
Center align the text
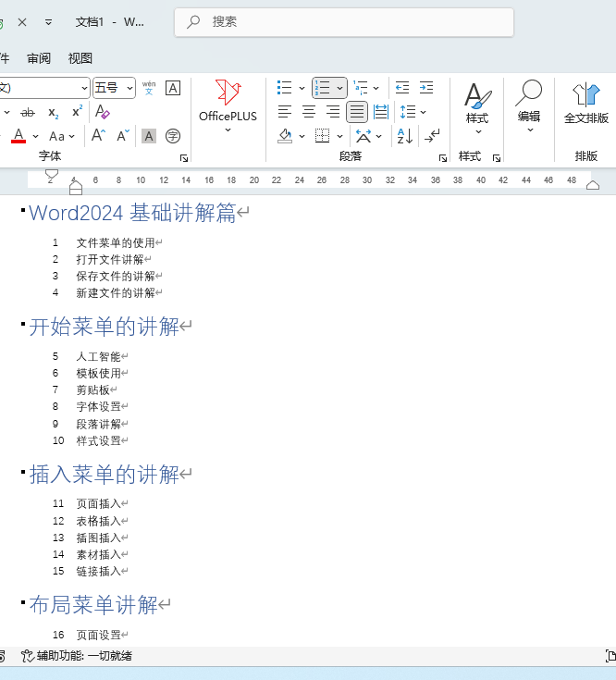pos(309,112)
